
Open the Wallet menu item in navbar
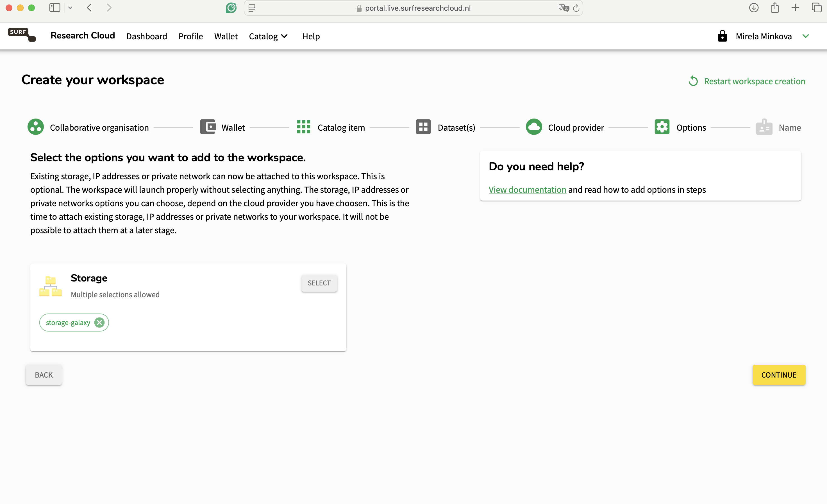226,36
